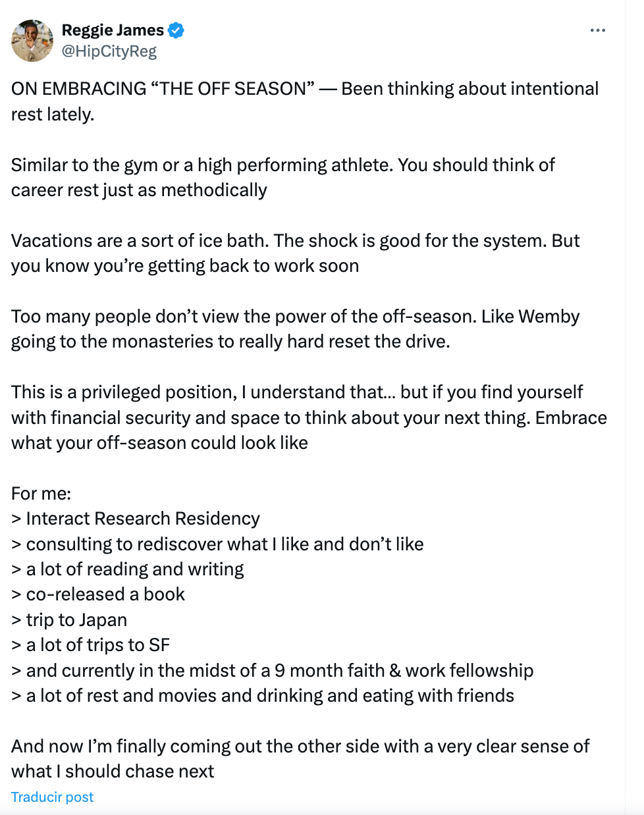
Task: Translate the post via Traducir post
Action: (x=53, y=797)
